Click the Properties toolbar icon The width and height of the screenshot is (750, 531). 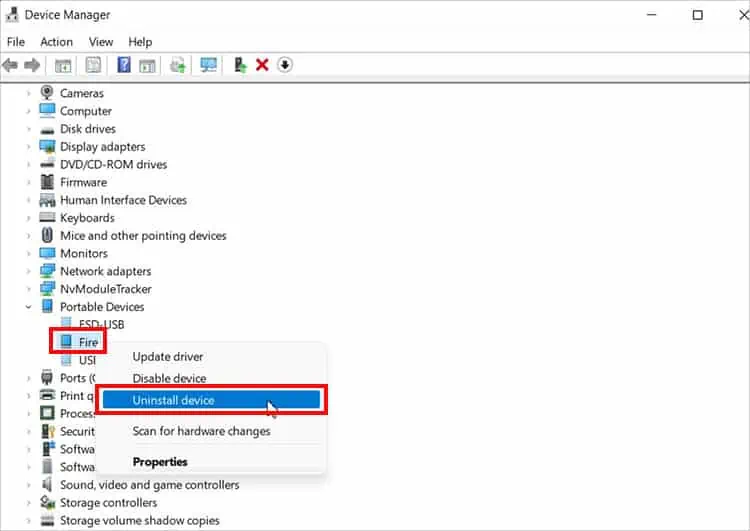tap(93, 65)
